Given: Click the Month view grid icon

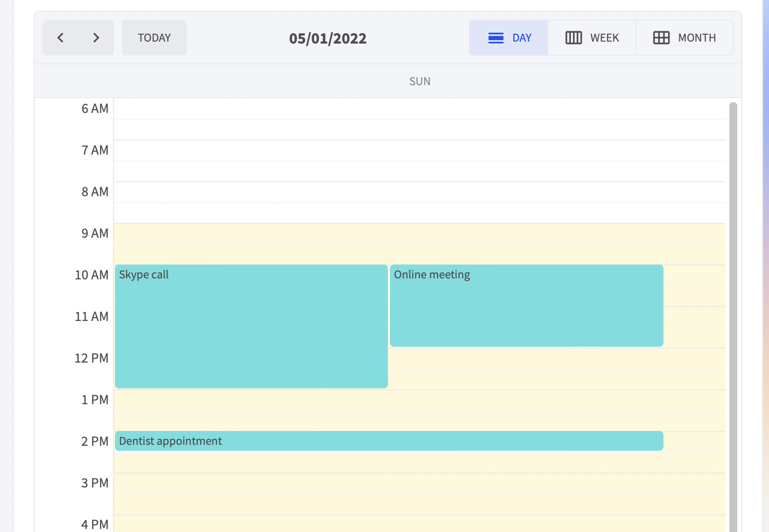Looking at the screenshot, I should (661, 38).
